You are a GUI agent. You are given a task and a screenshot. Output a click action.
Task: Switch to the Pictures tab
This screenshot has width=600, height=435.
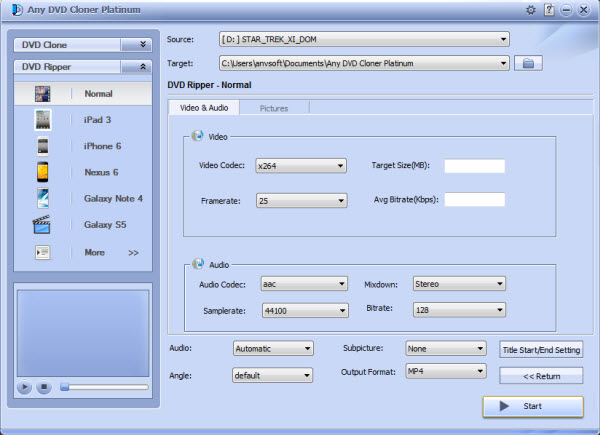coord(274,108)
